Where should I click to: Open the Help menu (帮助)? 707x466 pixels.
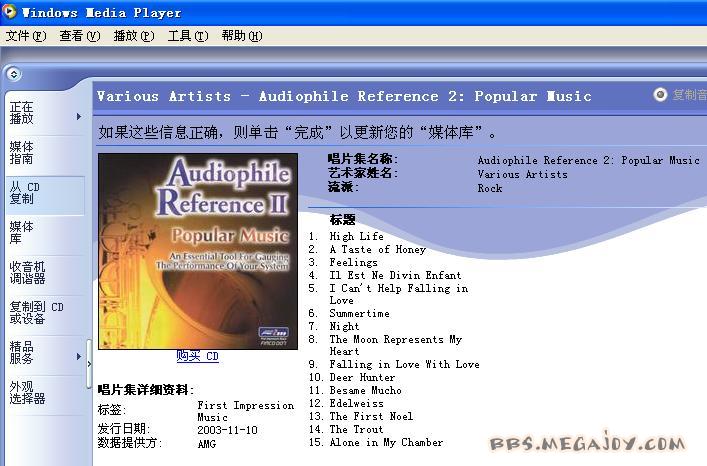pyautogui.click(x=242, y=36)
